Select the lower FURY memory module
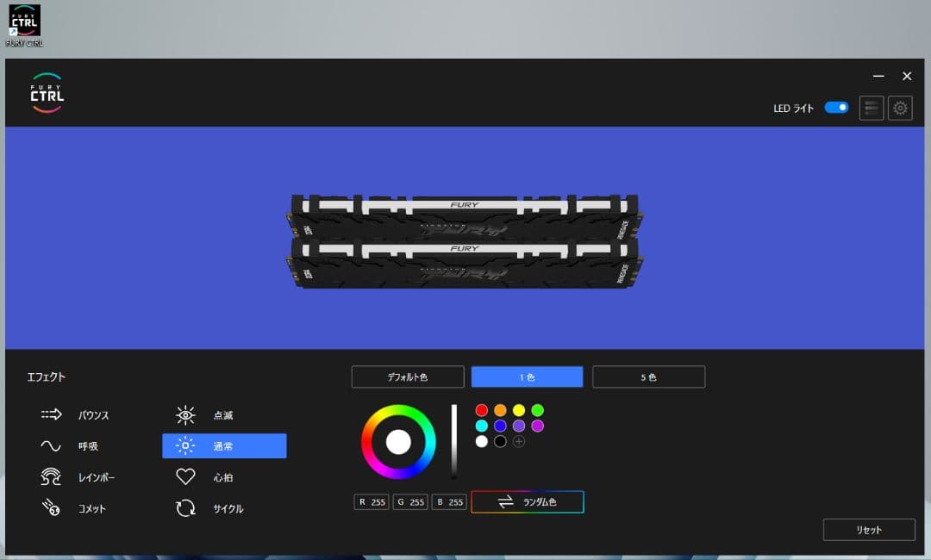931x560 pixels. coord(464,265)
